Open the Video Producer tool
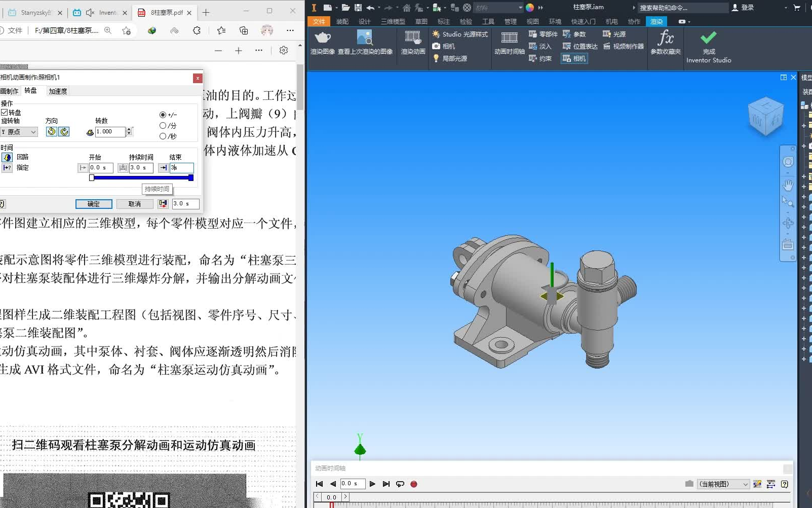The image size is (812, 508). pos(623,46)
